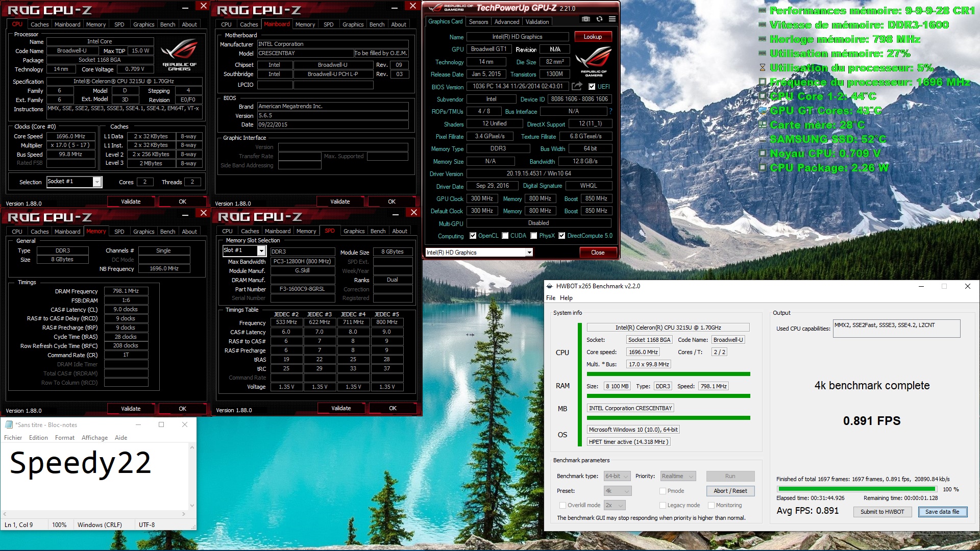Check the Legacy mode box

pyautogui.click(x=663, y=505)
